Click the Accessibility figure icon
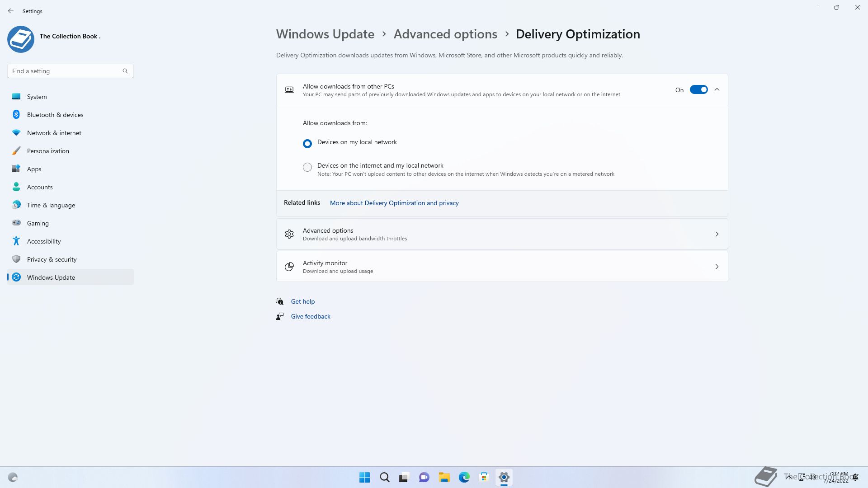Image resolution: width=868 pixels, height=488 pixels. (x=16, y=241)
